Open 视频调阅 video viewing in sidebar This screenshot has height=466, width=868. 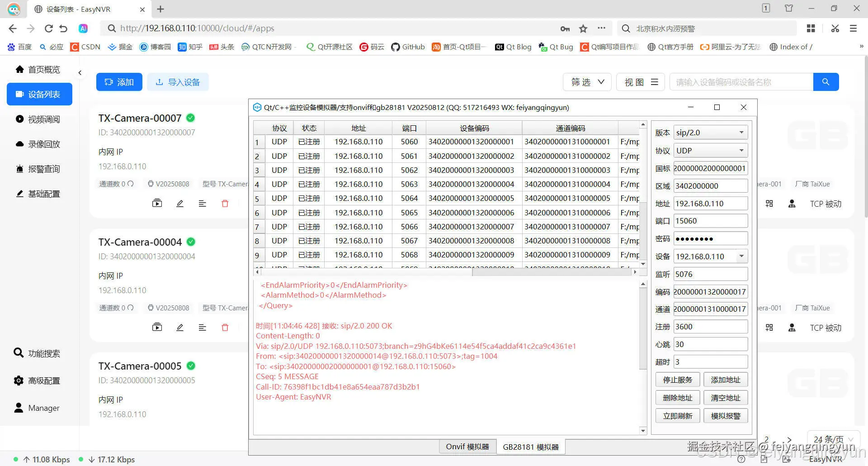(38, 119)
